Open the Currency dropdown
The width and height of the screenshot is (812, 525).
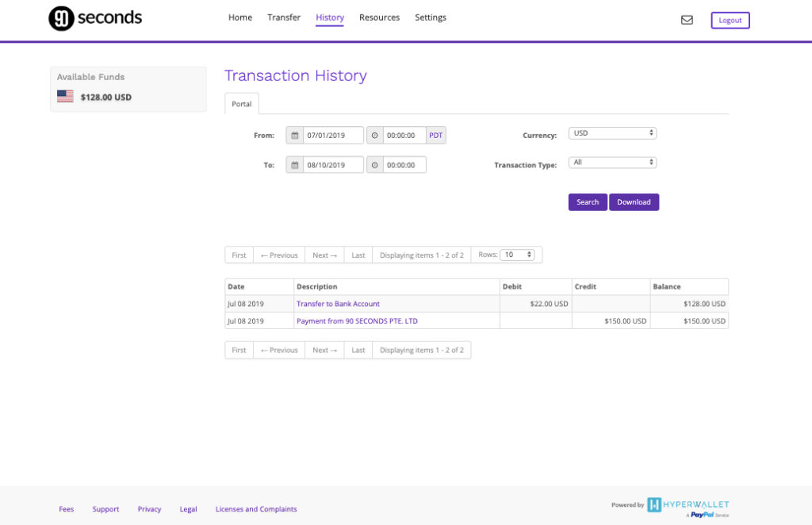[612, 133]
